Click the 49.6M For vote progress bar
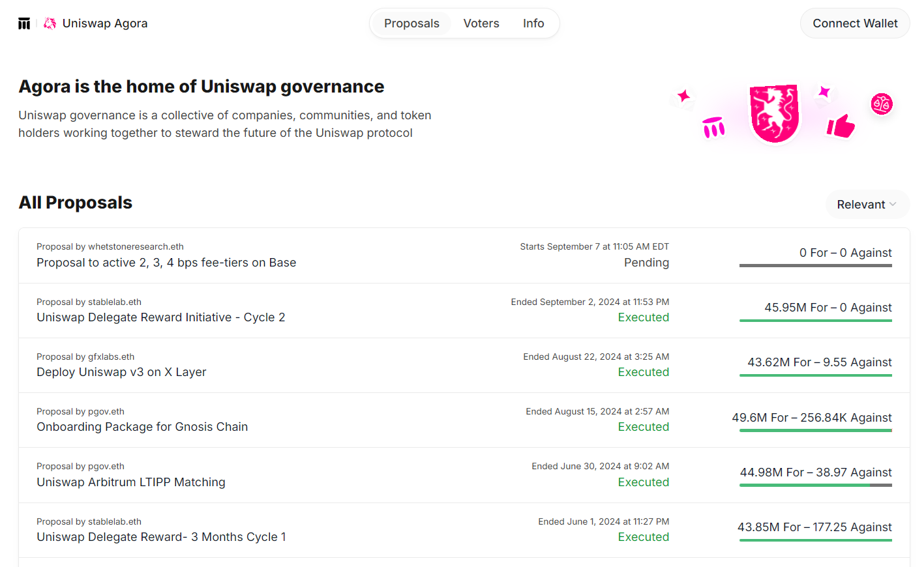Viewport: 924px width, 567px height. [815, 431]
